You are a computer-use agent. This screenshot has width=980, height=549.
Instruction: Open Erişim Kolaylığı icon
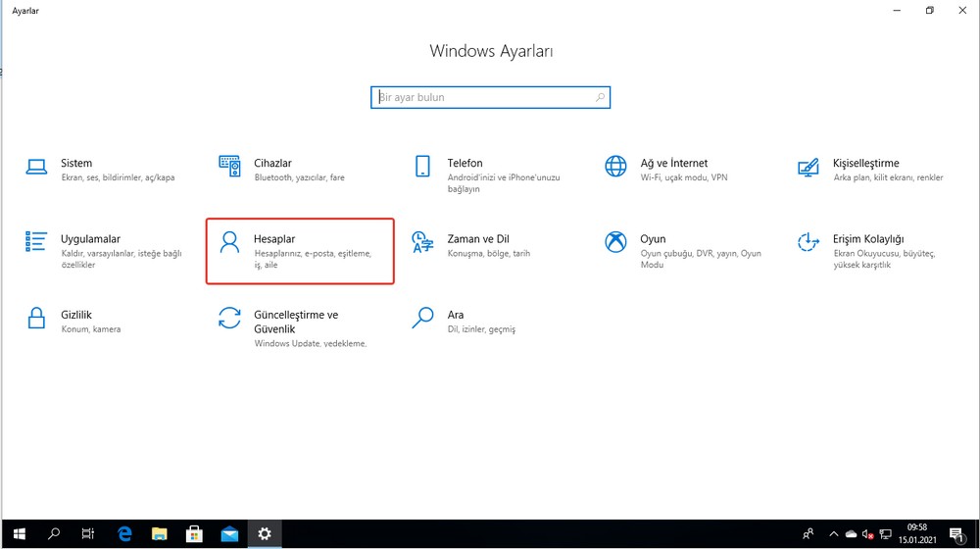click(808, 242)
